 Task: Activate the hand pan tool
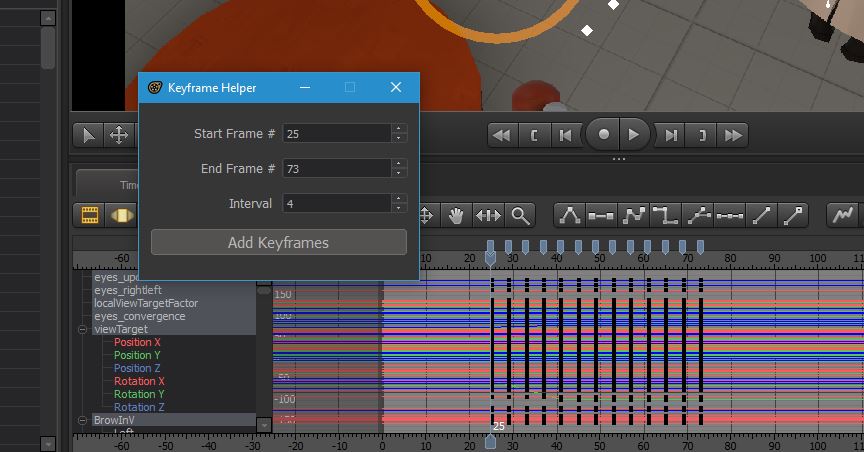tap(456, 215)
